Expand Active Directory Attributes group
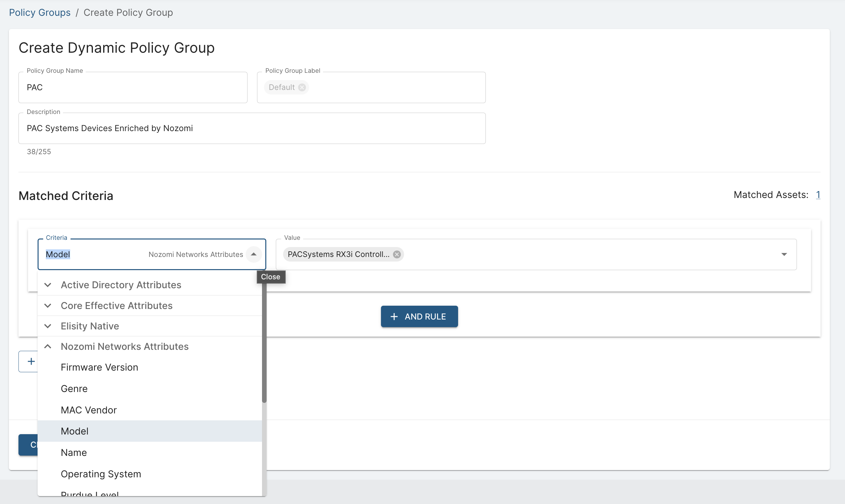The width and height of the screenshot is (845, 504). (150, 285)
